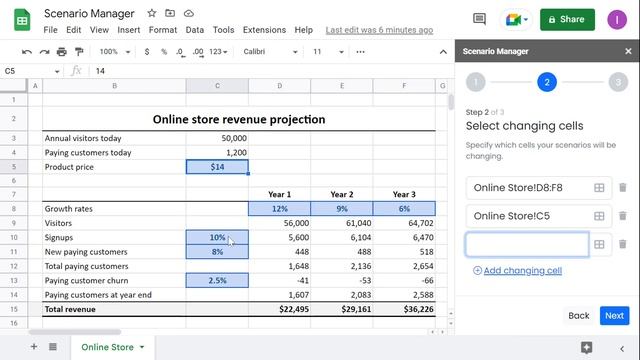The height and width of the screenshot is (360, 640).
Task: Open the all sheets list
Action: [53, 347]
